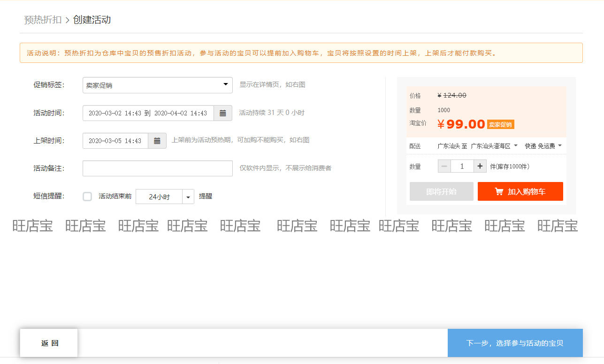604x364 pixels.
Task: Expand the 广东汕头澄海区 destination dropdown
Action: coord(494,146)
